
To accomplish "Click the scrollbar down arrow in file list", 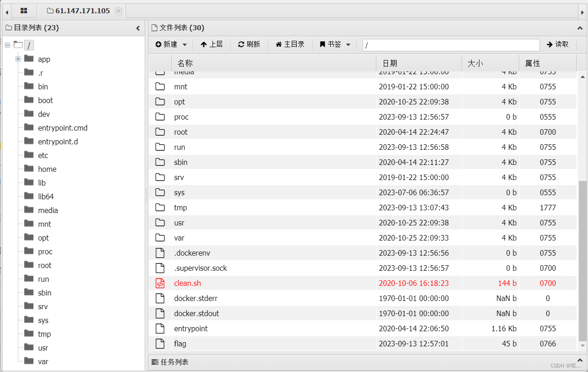I will [583, 345].
